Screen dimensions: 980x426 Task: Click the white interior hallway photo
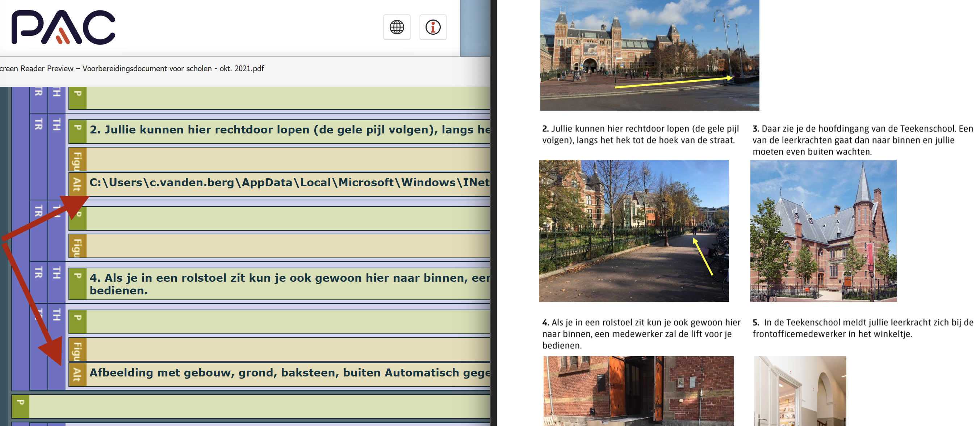800,391
